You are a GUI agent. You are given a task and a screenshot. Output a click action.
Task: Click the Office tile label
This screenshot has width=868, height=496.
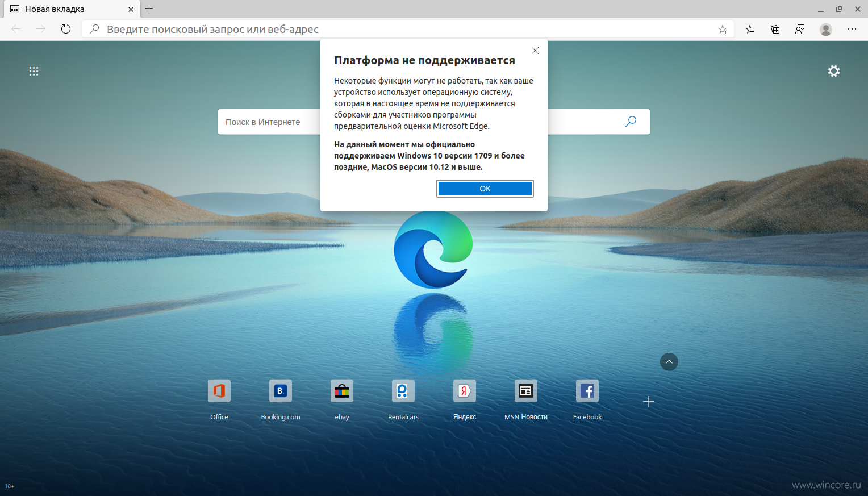219,417
